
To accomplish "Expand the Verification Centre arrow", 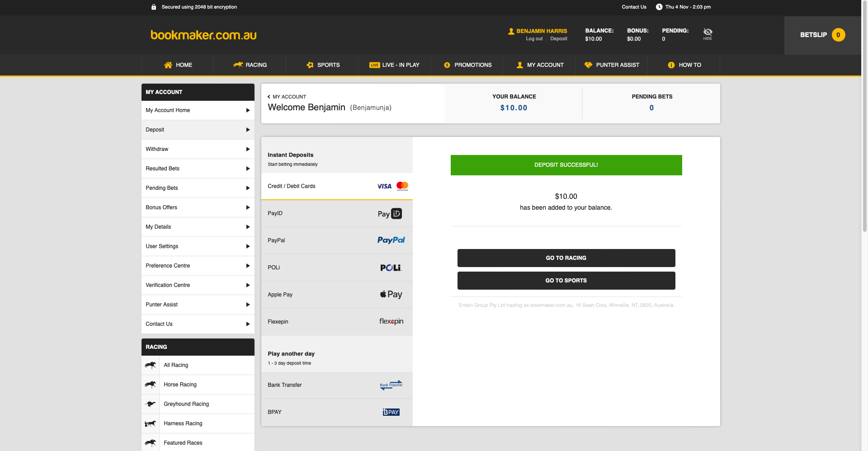I will (248, 285).
